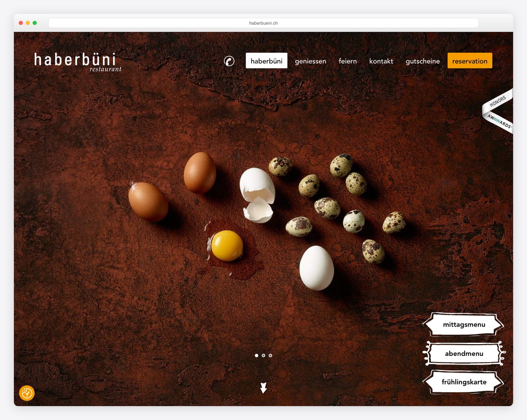Viewport: 527px width, 420px height.
Task: Click the haberbueni.ch address bar
Action: (263, 23)
